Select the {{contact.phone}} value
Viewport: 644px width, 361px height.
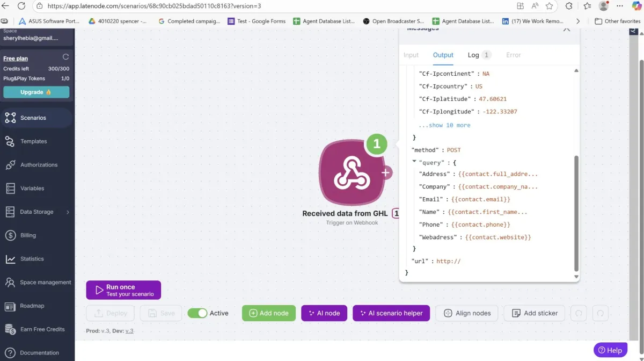[x=481, y=225]
